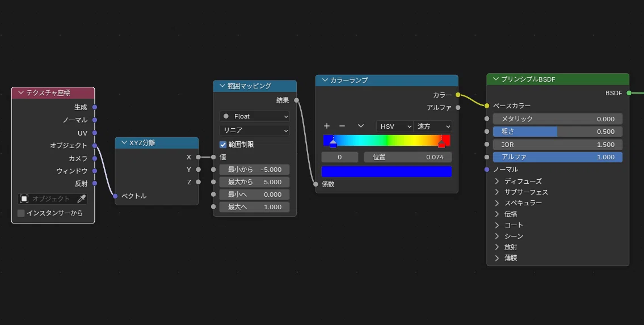
Task: Click the color stop index field showing 0
Action: (340, 157)
